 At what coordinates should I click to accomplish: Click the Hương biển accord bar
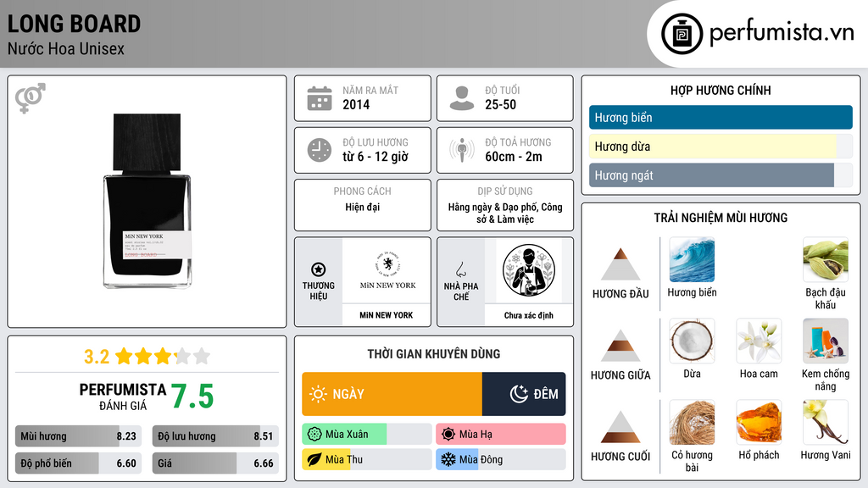(721, 117)
